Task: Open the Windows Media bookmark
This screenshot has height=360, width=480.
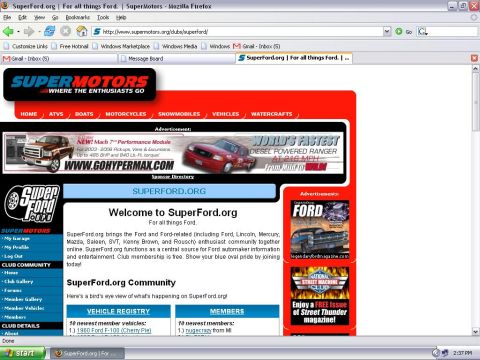Action: pos(175,46)
